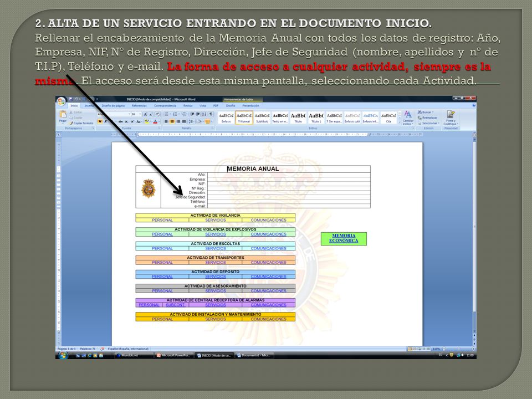The image size is (532, 399).
Task: Select the Cita style thumbnail
Action: (388, 117)
